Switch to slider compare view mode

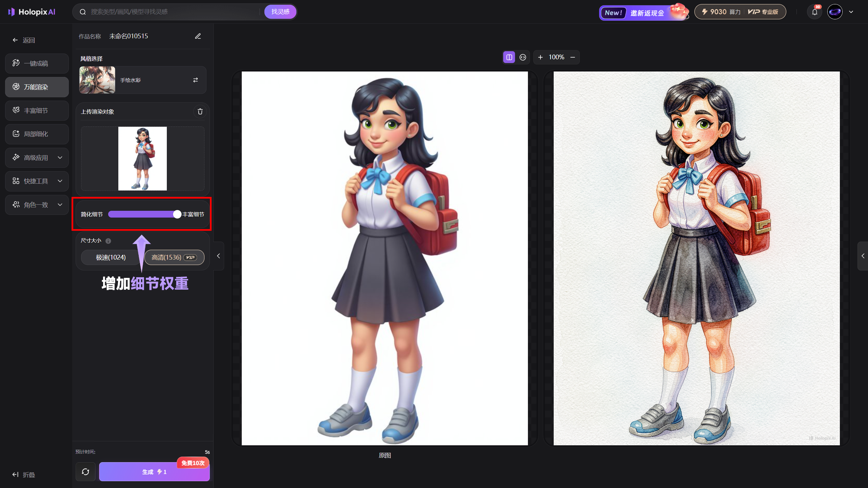[x=523, y=57]
